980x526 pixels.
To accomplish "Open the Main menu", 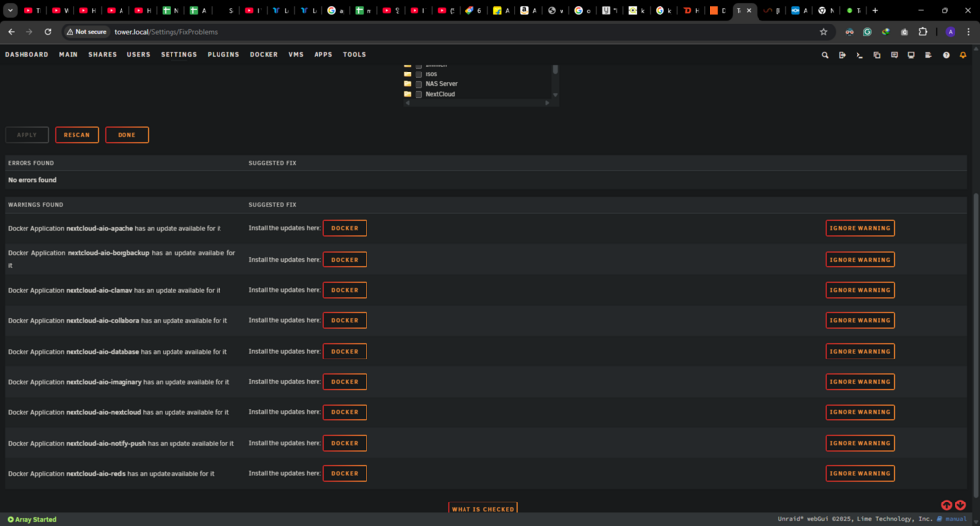I will point(69,54).
